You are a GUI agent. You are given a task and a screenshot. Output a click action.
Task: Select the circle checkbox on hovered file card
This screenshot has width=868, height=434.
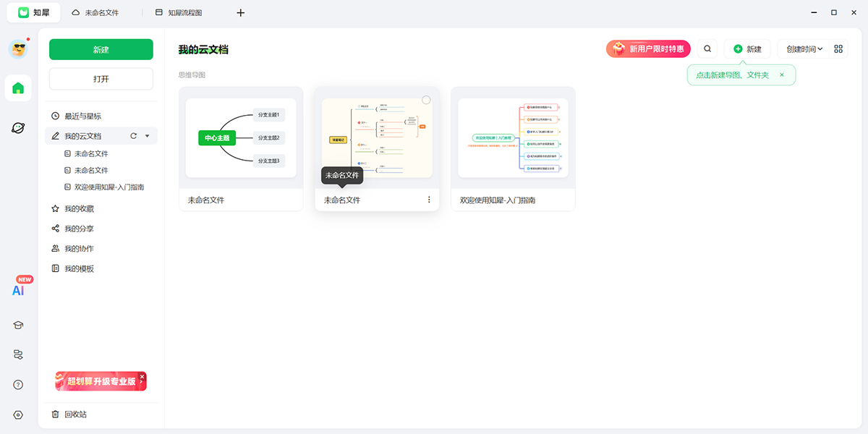[x=426, y=100]
